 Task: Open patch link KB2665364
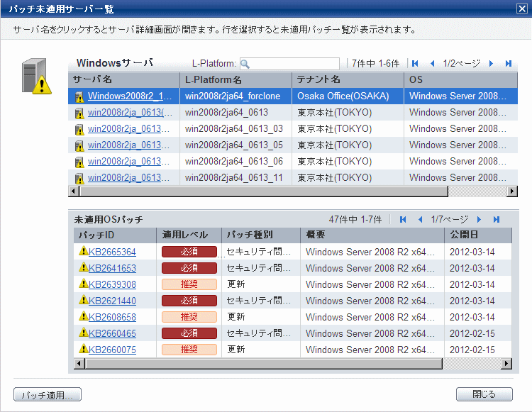tap(112, 252)
